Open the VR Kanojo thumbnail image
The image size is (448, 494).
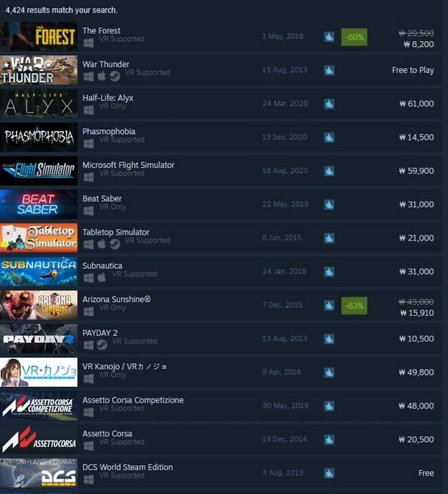coord(39,372)
